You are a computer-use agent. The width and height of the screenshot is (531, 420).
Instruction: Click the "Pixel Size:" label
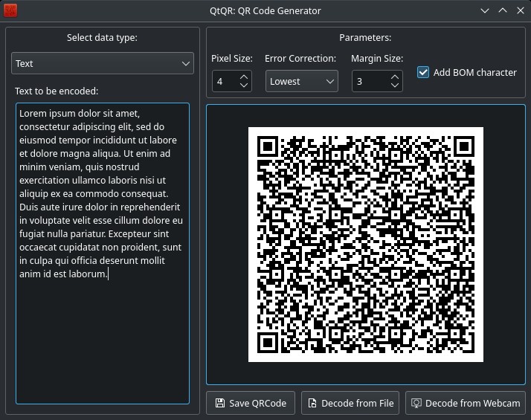tap(232, 59)
